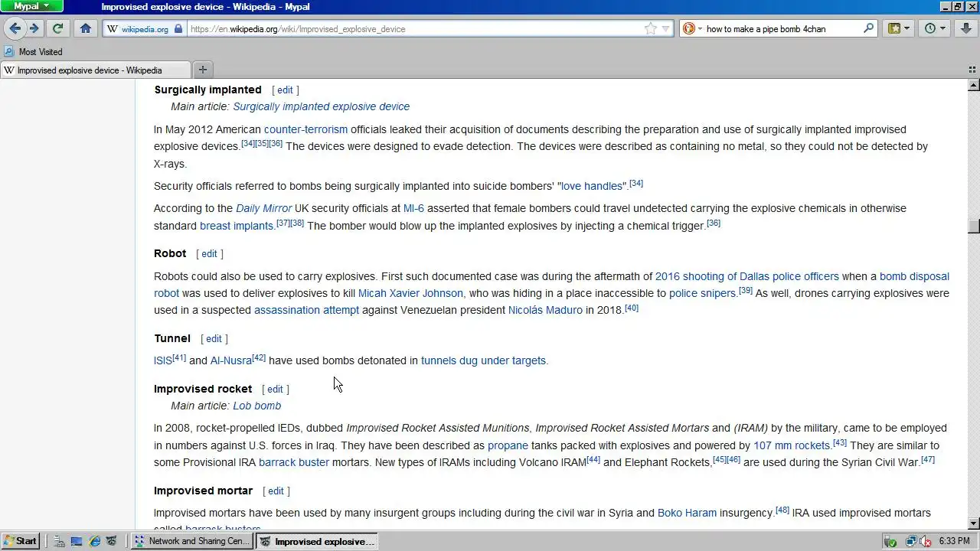Viewport: 980px width, 551px height.
Task: Open the Lob bomb main article link
Action: coord(256,406)
